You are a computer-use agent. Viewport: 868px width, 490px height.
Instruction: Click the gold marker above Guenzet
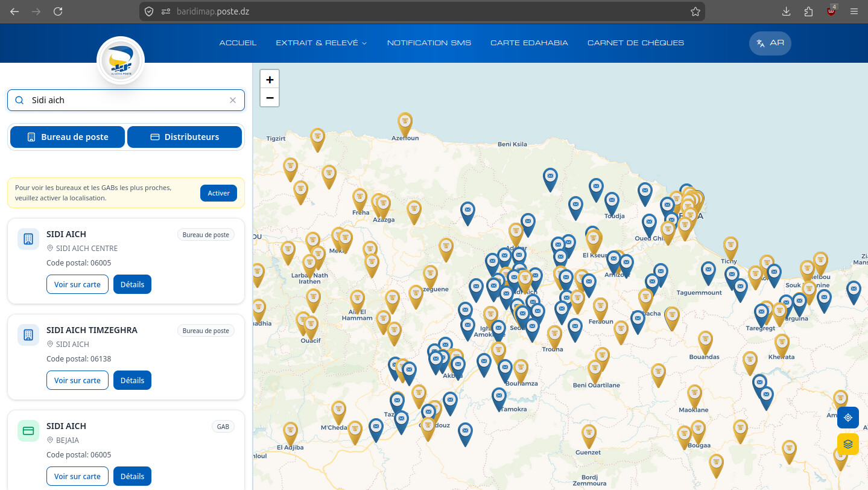[589, 436]
